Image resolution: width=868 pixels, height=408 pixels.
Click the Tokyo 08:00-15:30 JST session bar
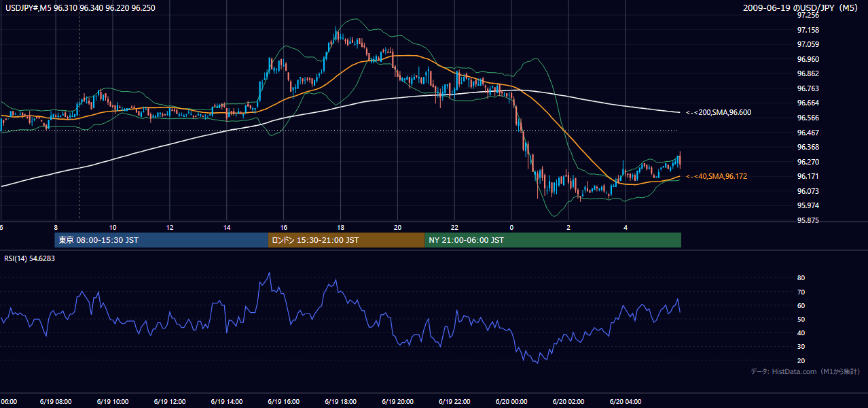162,240
